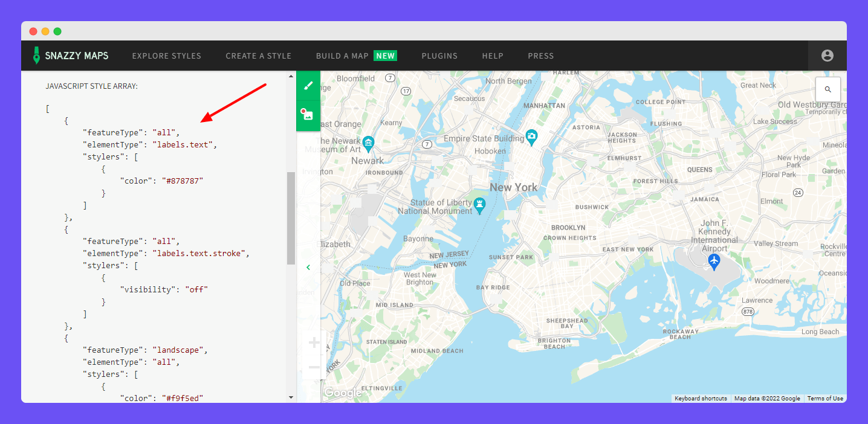Click the Hoboken label on the map
868x424 pixels.
pyautogui.click(x=490, y=152)
